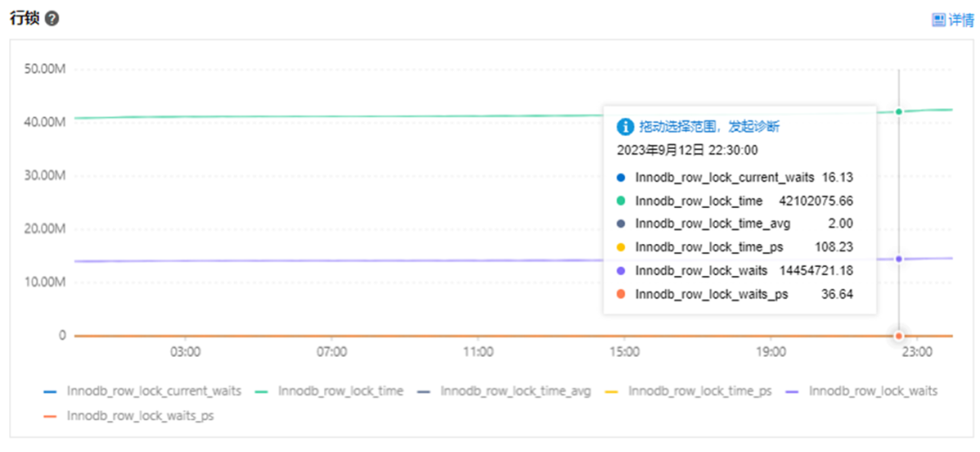Click the info icon in the tooltip
Viewport: 980px width, 452px height.
click(x=625, y=127)
